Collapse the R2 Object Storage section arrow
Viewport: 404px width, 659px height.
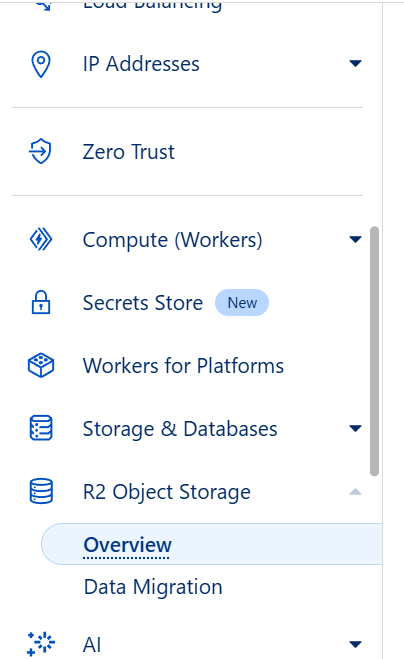point(355,491)
